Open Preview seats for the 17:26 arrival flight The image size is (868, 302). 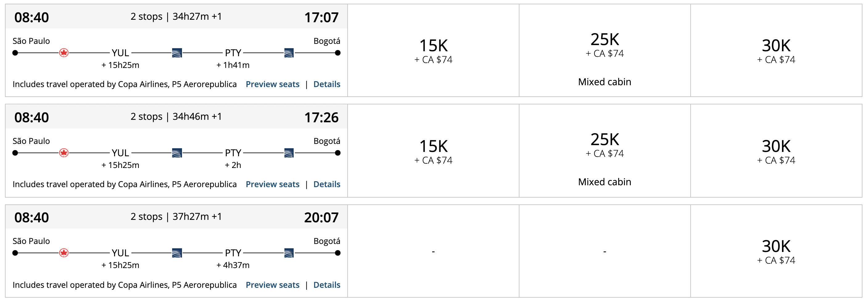[272, 184]
